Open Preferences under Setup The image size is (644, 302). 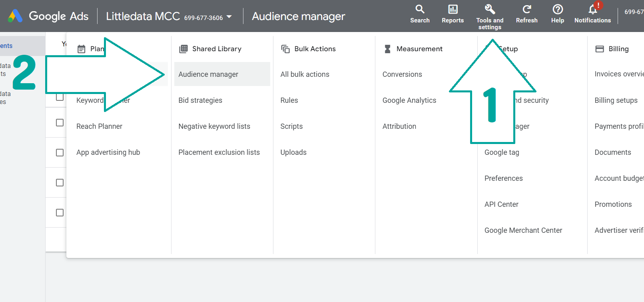(503, 178)
